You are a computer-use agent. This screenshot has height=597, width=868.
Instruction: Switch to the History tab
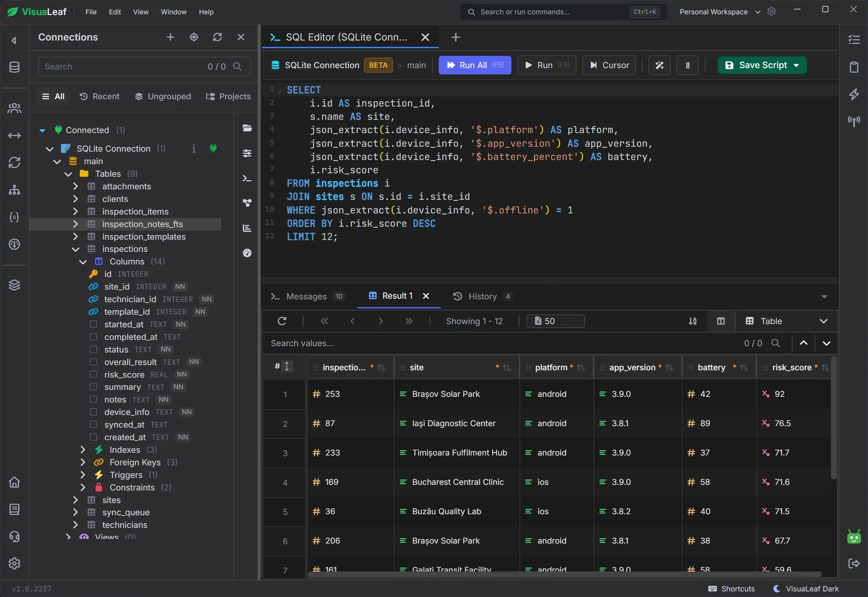(482, 296)
